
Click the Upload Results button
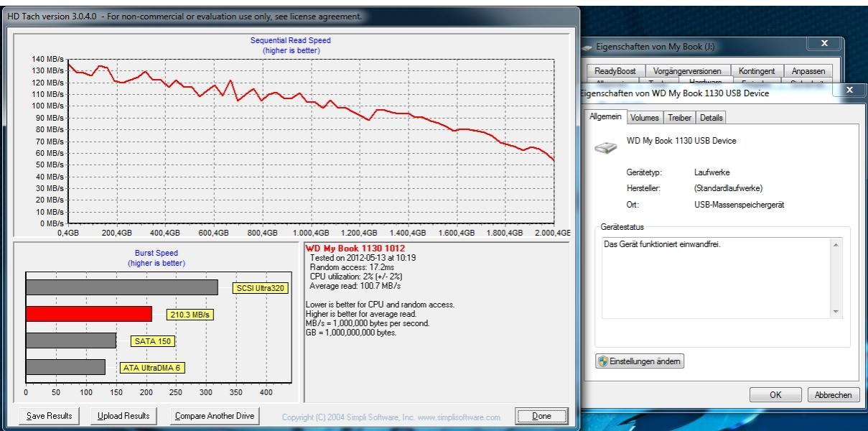coord(123,416)
